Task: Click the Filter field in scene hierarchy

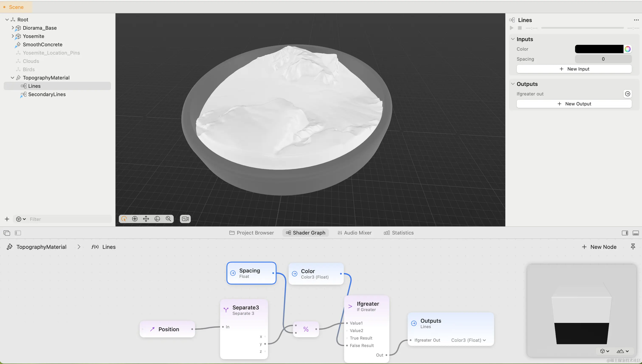Action: point(69,219)
